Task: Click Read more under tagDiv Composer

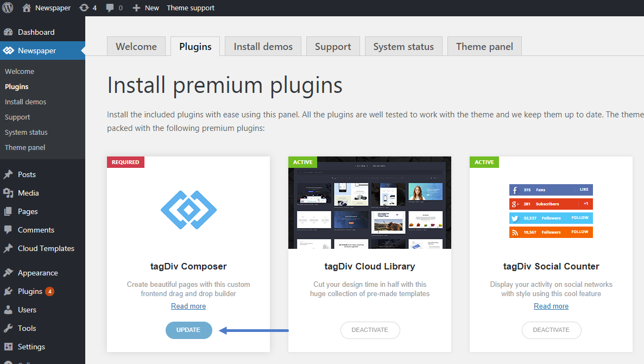Action: (188, 306)
